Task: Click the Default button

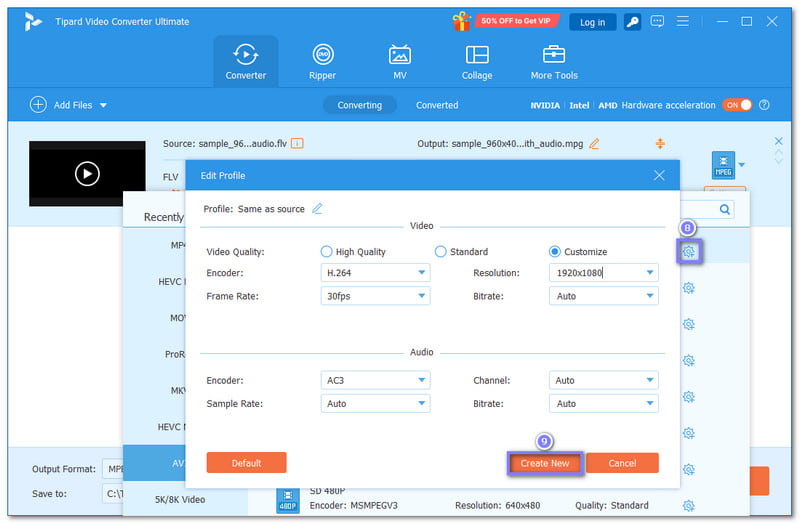Action: click(x=246, y=463)
